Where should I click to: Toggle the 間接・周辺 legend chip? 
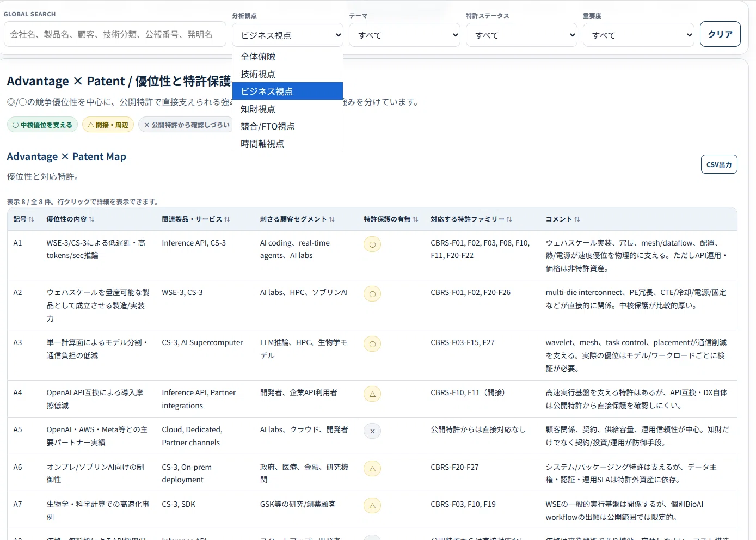pyautogui.click(x=108, y=125)
